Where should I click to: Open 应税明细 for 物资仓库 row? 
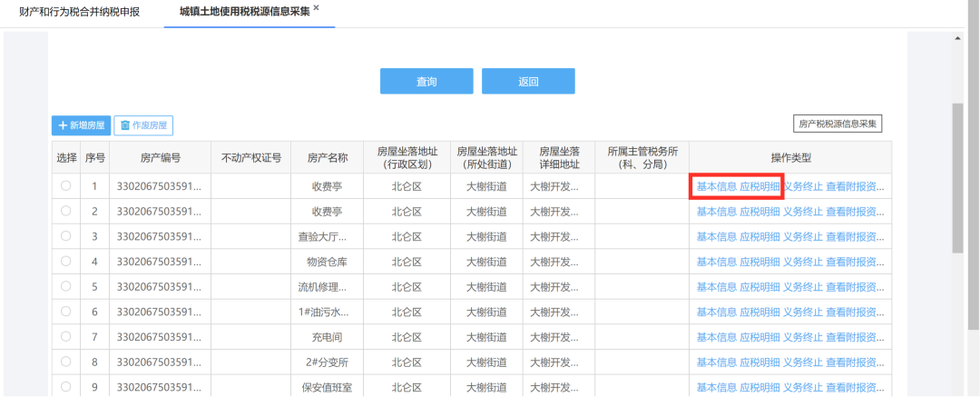[x=759, y=262]
